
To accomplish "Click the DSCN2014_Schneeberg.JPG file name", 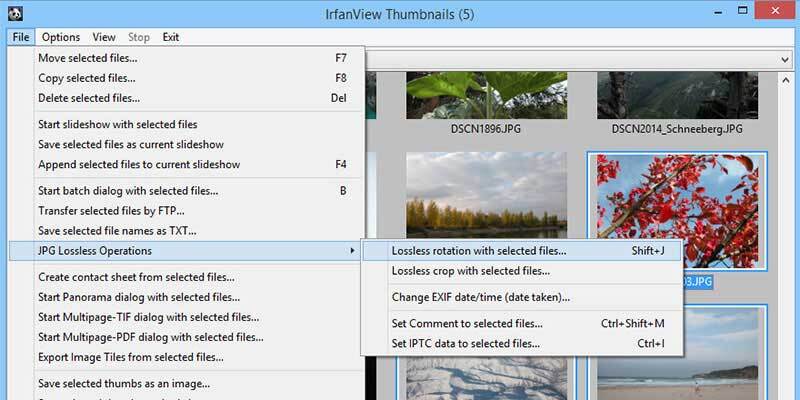I will pos(677,129).
